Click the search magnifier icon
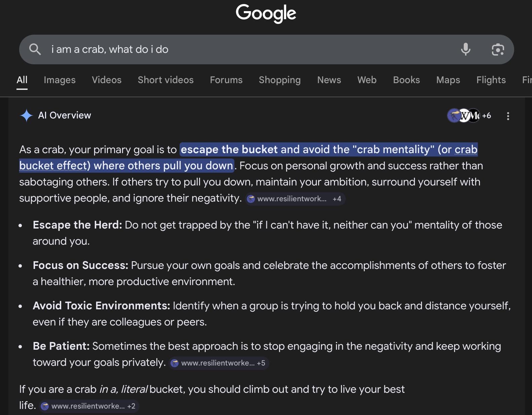The width and height of the screenshot is (532, 415). pos(35,49)
